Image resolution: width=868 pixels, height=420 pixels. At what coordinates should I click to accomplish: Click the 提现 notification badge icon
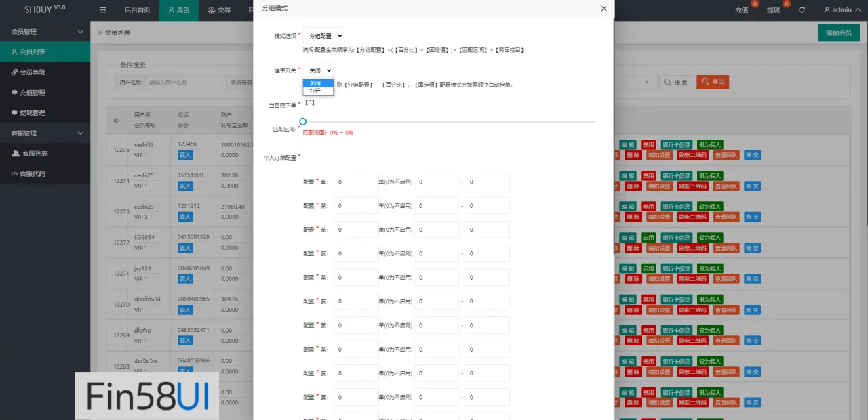coord(773,9)
